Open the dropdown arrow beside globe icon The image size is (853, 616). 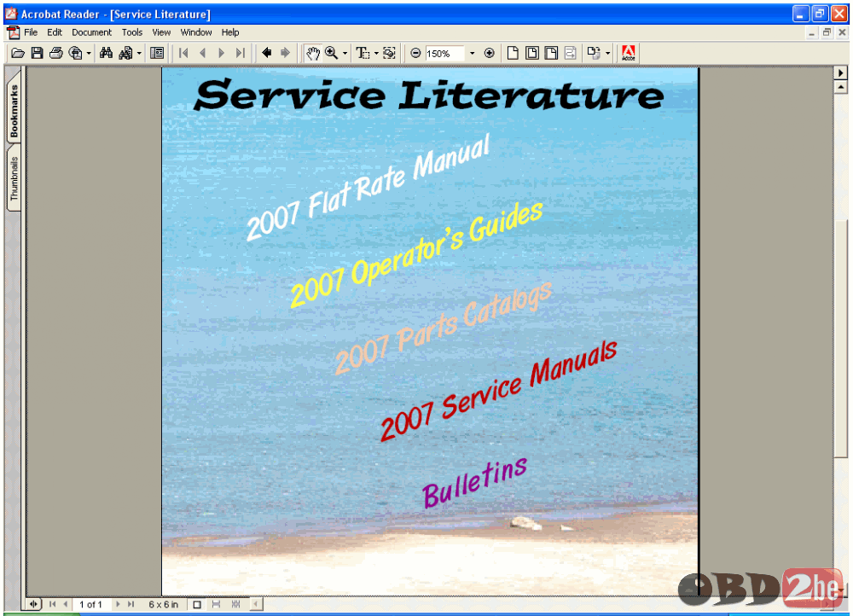pyautogui.click(x=88, y=54)
